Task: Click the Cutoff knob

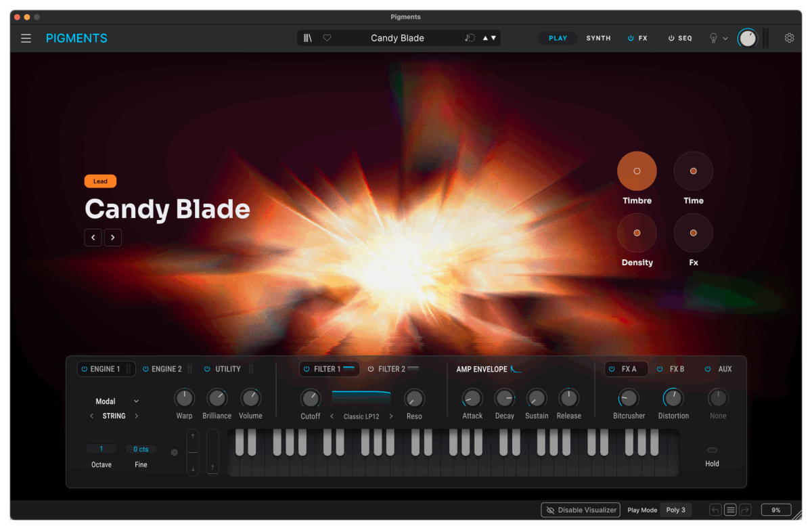Action: click(310, 398)
